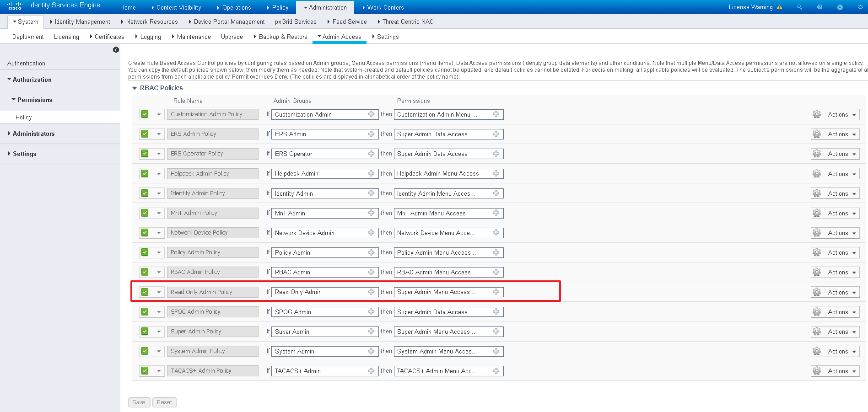
Task: Open Identity Management submenu
Action: 80,21
